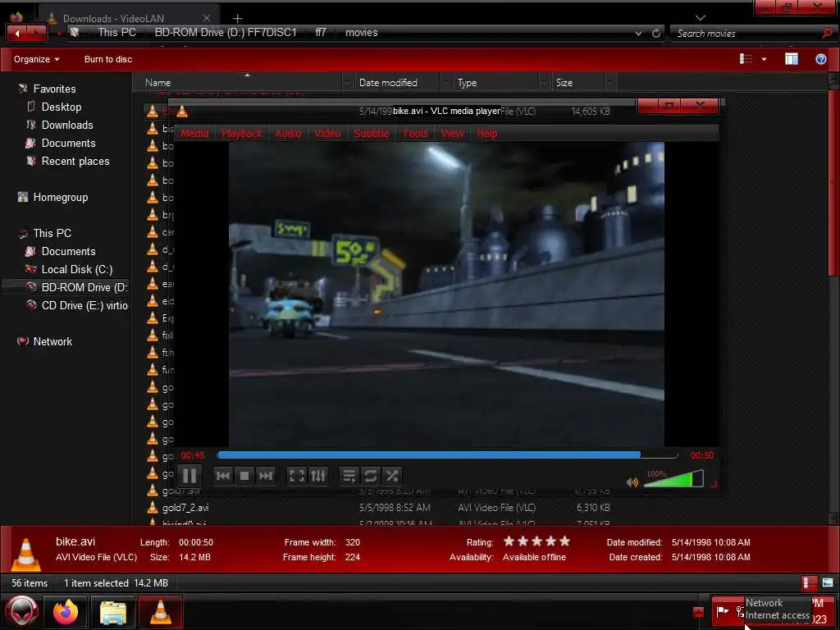Image resolution: width=840 pixels, height=630 pixels.
Task: Open Name column filter dropdown
Action: 348,83
